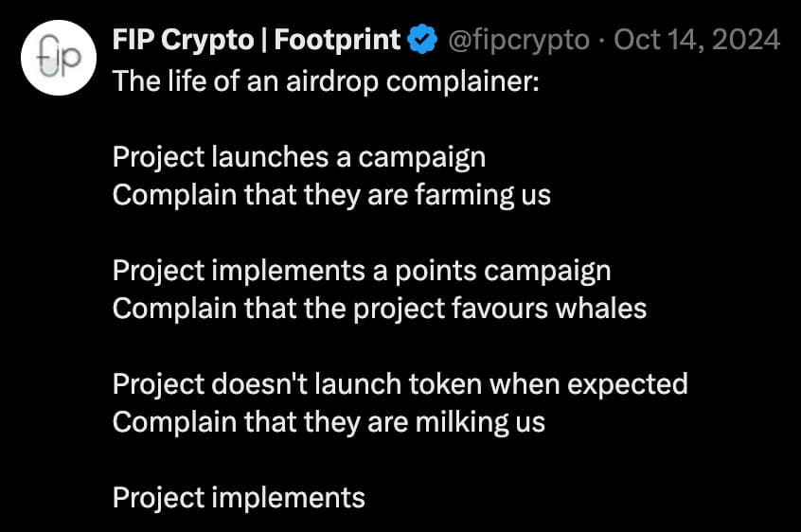Click the word "airdrop" in first line
Image resolution: width=801 pixels, height=532 pixels.
tap(332, 81)
